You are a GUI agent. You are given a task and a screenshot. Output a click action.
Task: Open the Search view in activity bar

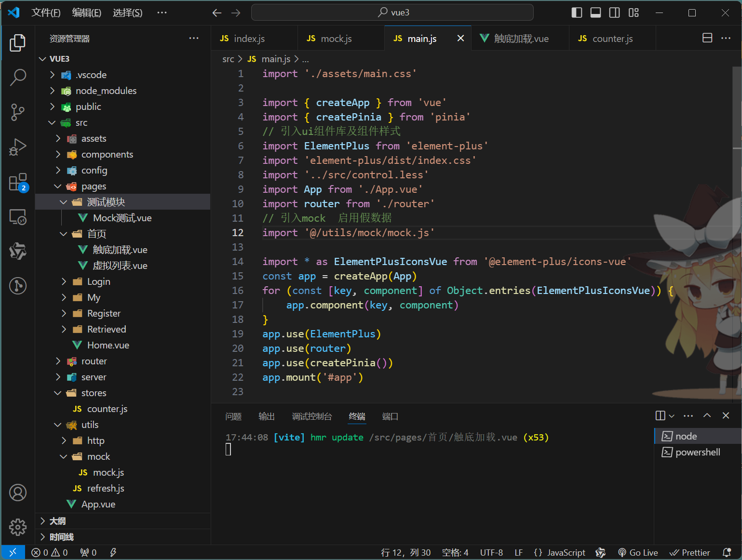point(18,77)
